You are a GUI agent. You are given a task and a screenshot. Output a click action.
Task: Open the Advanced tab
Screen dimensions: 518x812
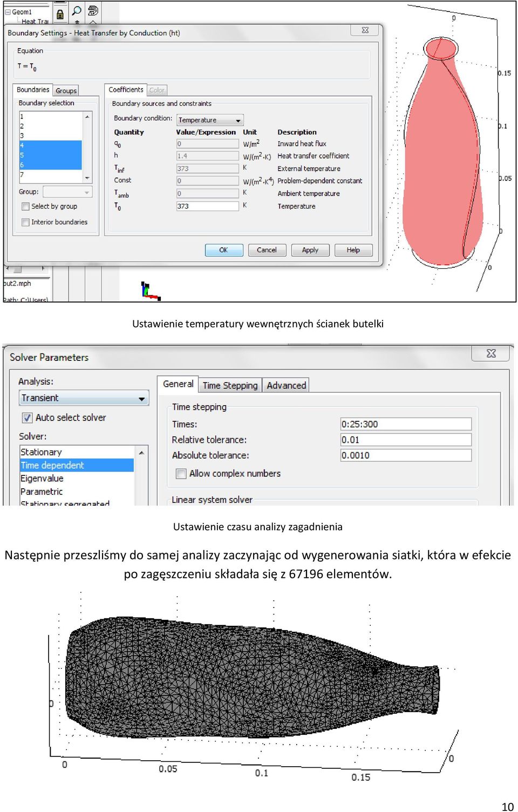pos(287,385)
